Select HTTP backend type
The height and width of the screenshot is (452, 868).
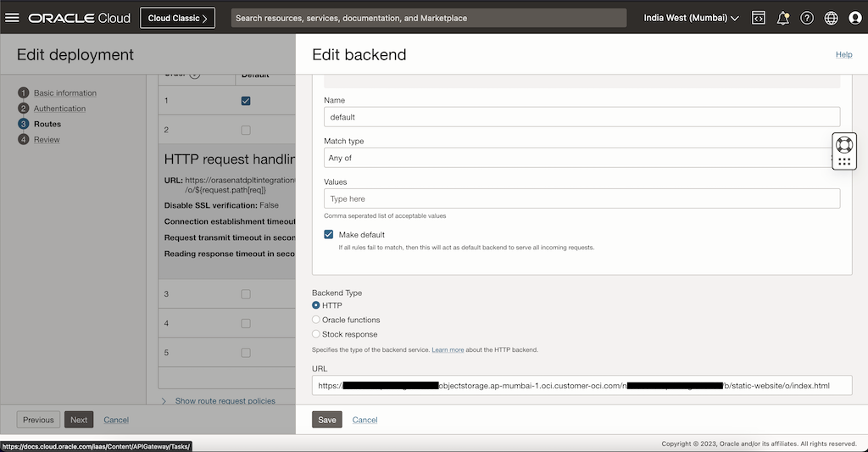(x=316, y=305)
